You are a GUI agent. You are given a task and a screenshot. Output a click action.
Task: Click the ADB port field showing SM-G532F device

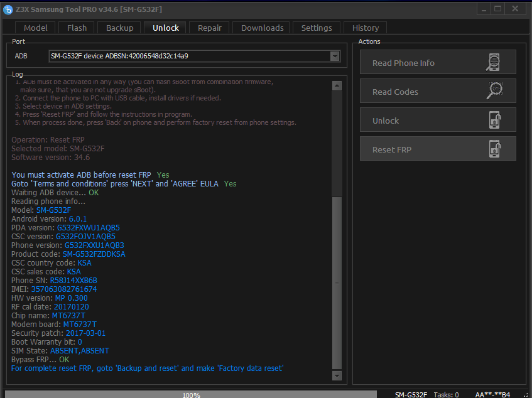(x=195, y=56)
